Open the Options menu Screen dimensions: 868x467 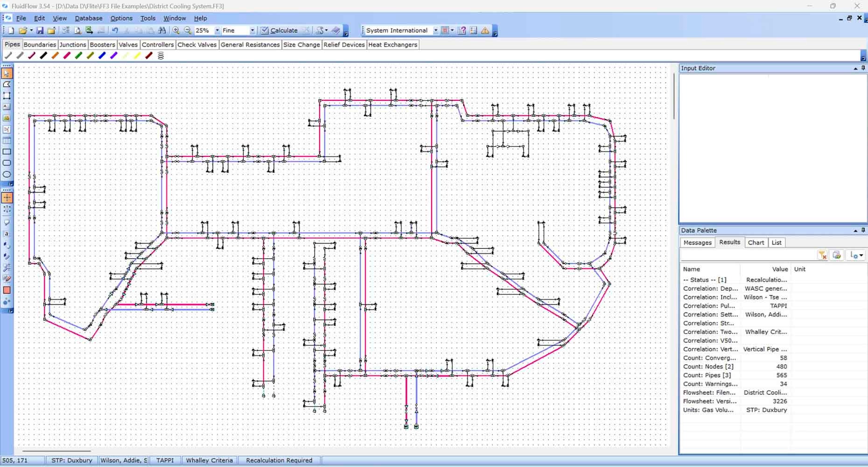click(121, 18)
